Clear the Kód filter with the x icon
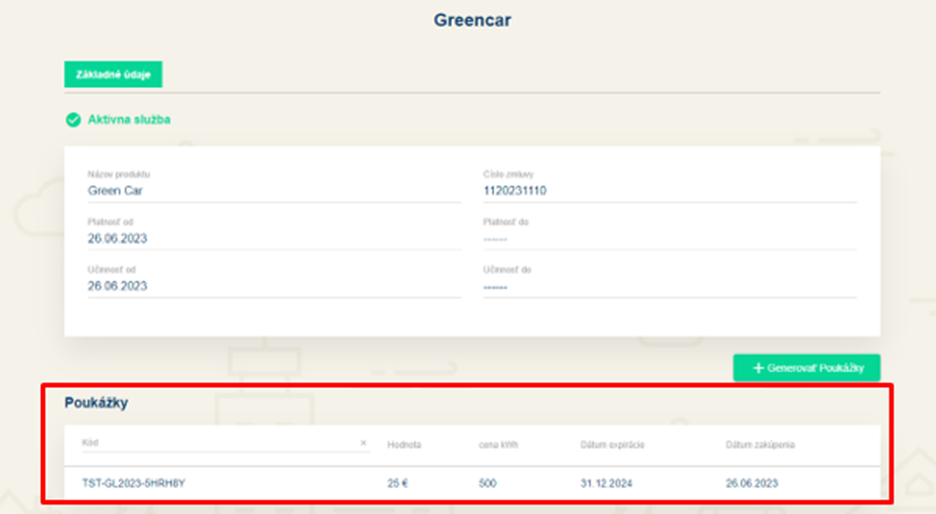This screenshot has height=514, width=936. click(363, 443)
